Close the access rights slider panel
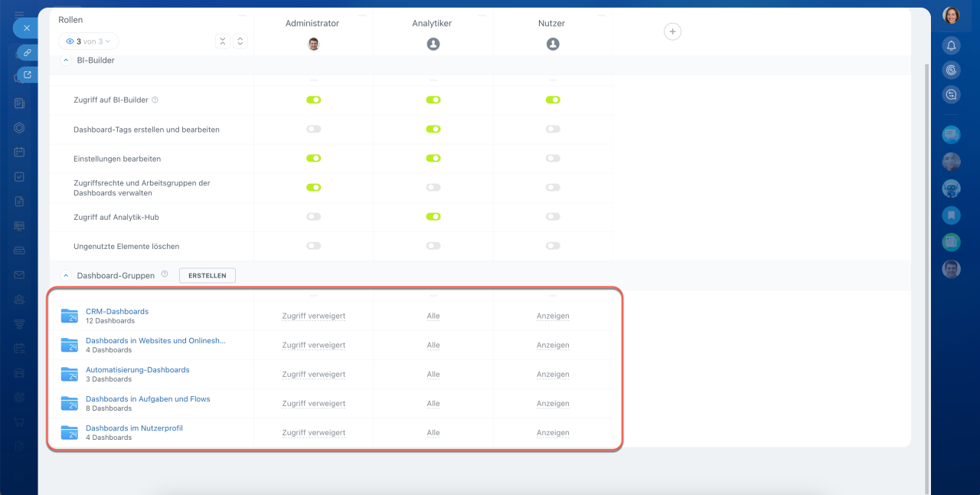This screenshot has height=495, width=980. pyautogui.click(x=26, y=28)
